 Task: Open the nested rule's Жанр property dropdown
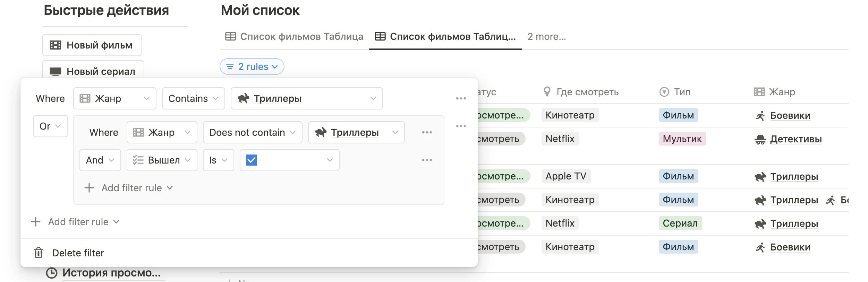[162, 132]
